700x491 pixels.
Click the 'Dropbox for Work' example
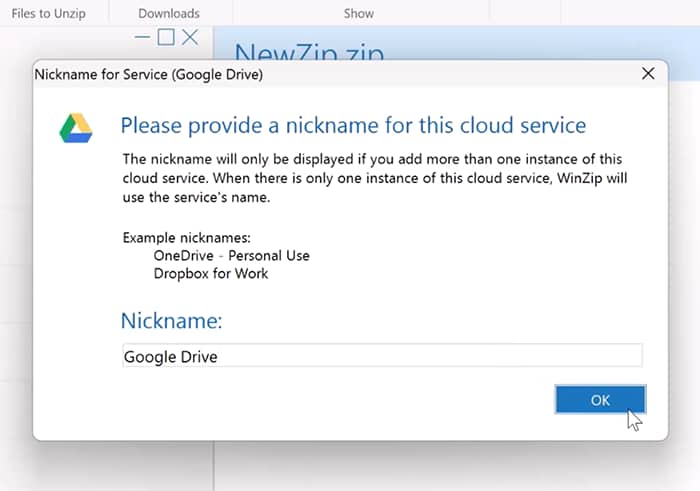pos(210,273)
